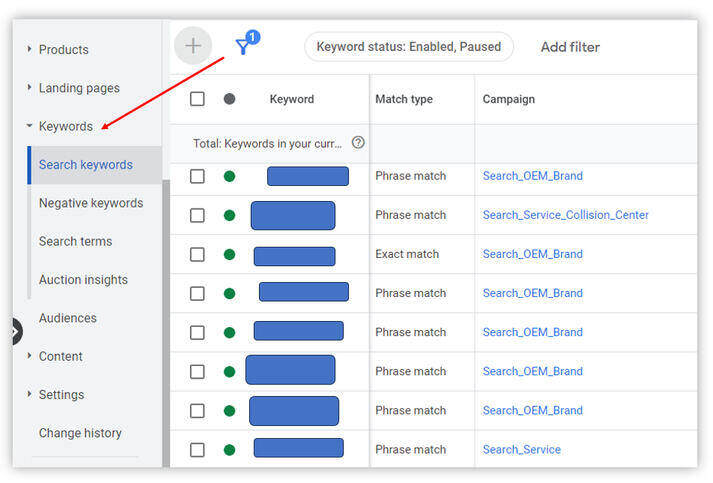This screenshot has height=483, width=713.
Task: Click the Total: Keywords in your curr... row label
Action: [x=267, y=144]
